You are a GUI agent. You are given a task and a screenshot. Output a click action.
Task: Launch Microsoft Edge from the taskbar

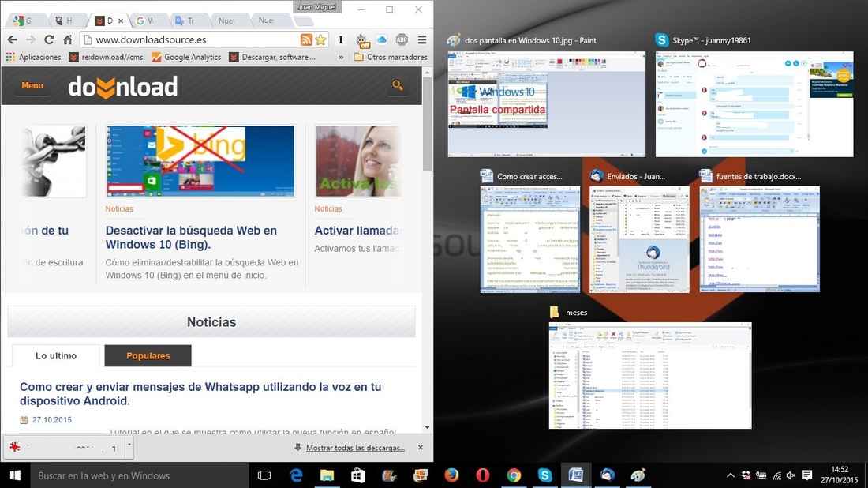coord(296,475)
